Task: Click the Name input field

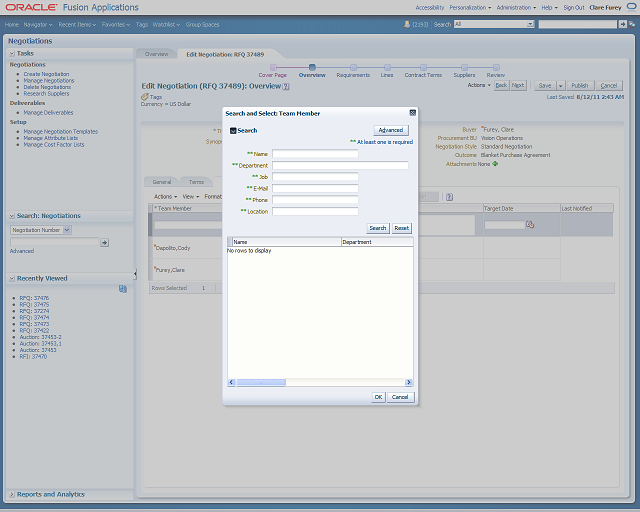Action: (315, 154)
